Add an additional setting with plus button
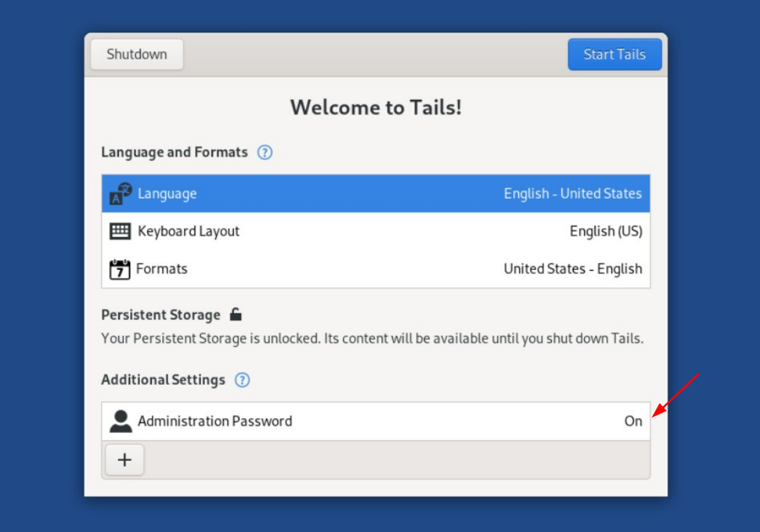Image resolution: width=760 pixels, height=532 pixels. click(125, 459)
